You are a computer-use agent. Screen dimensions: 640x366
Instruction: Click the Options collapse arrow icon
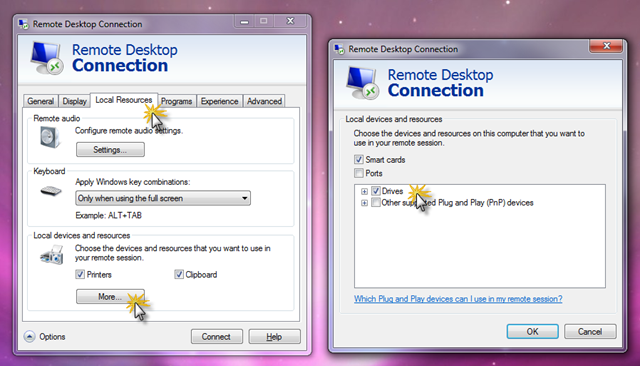(x=29, y=337)
